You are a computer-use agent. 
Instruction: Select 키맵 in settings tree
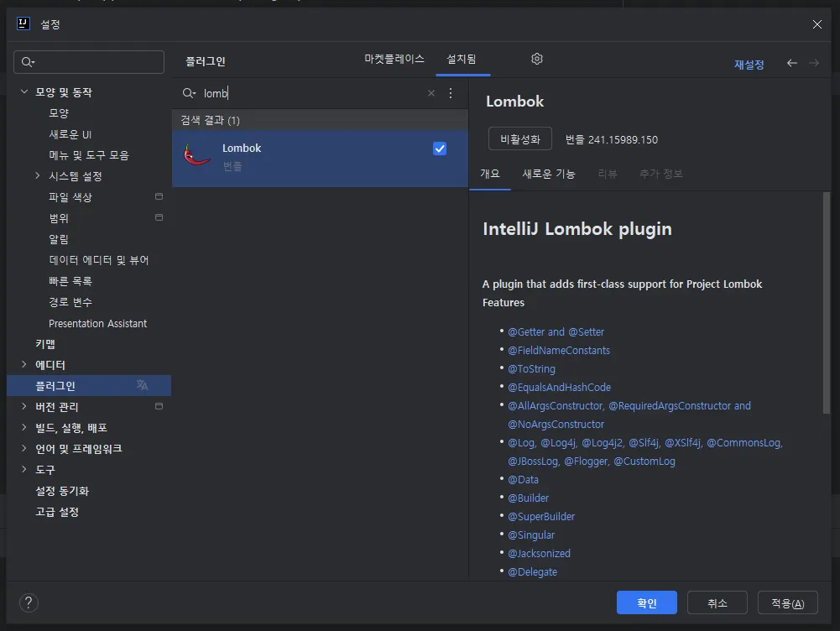45,343
